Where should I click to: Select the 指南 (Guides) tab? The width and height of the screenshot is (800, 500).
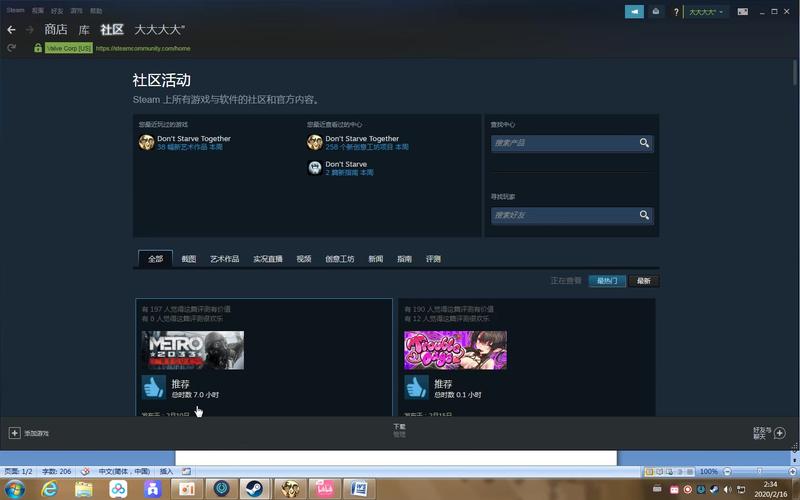(405, 259)
